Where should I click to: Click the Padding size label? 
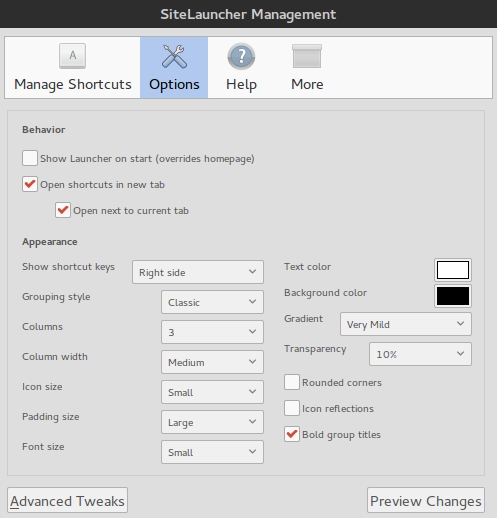[x=51, y=417]
